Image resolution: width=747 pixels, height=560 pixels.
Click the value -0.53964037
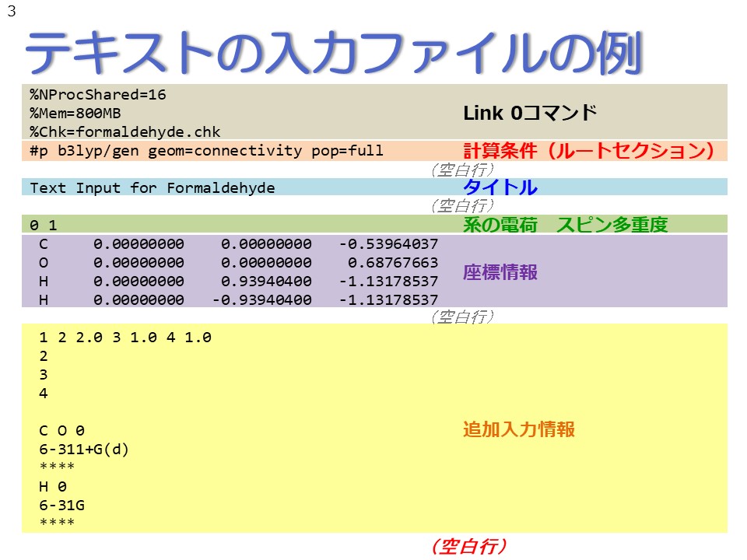(388, 243)
